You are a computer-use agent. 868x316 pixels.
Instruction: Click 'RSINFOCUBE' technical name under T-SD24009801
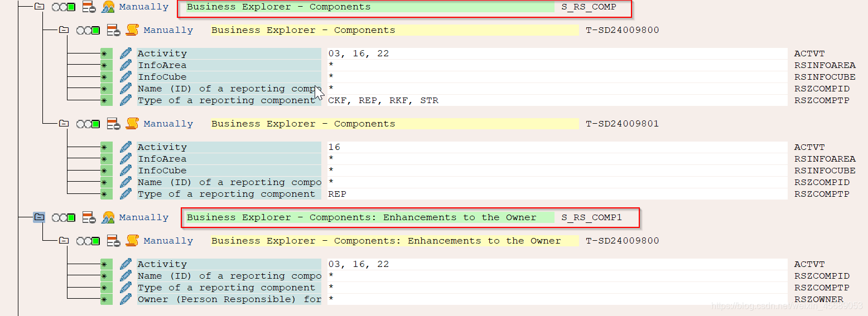coord(824,171)
